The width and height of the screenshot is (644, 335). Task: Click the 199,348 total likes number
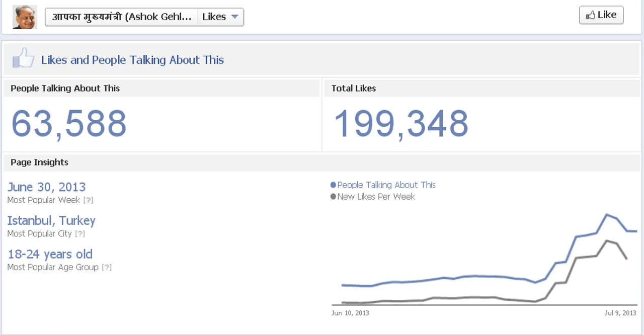click(401, 124)
